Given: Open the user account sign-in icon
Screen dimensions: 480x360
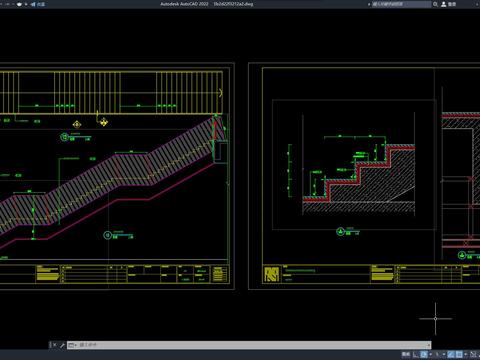Looking at the screenshot, I should coord(444,4).
